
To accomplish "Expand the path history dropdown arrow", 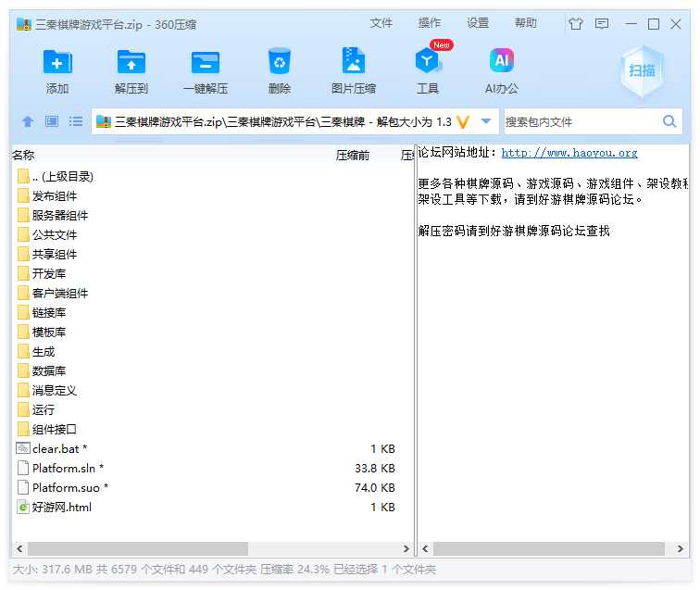I will 486,121.
